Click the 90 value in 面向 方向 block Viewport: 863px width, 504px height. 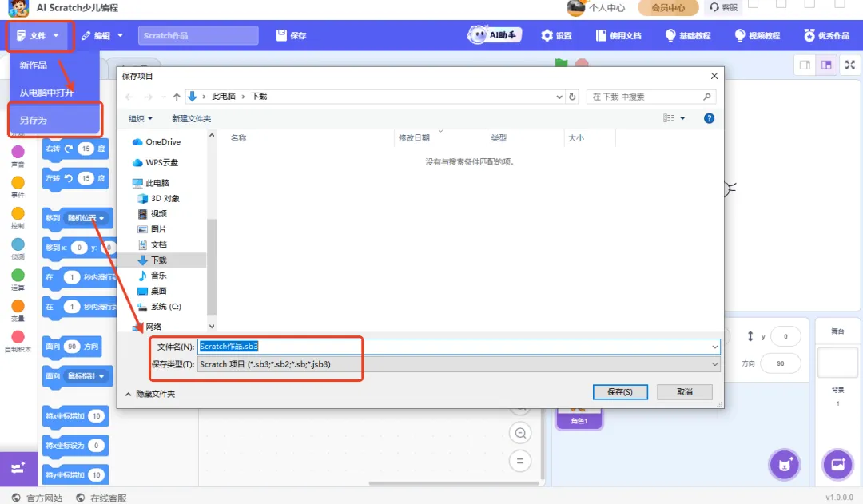pos(72,347)
